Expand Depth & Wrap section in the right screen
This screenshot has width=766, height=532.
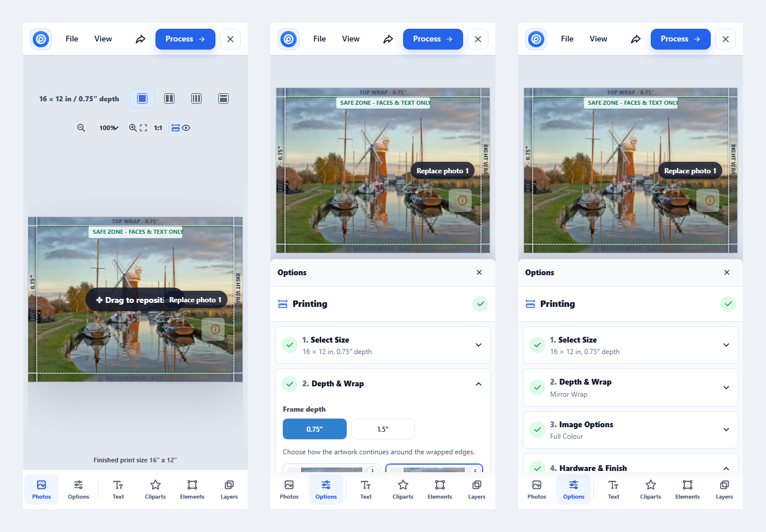click(x=631, y=387)
